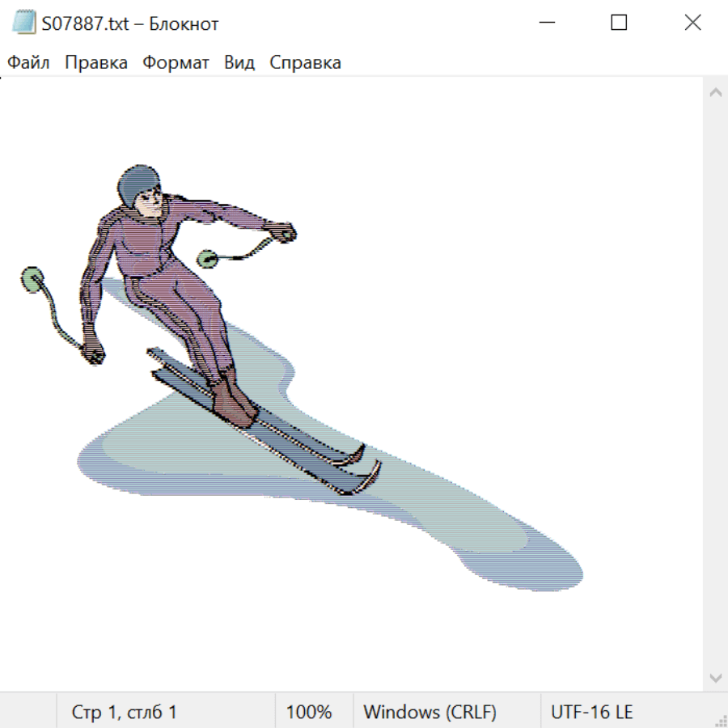Click the Windows (CRLF) line ending indicator

coord(430,712)
